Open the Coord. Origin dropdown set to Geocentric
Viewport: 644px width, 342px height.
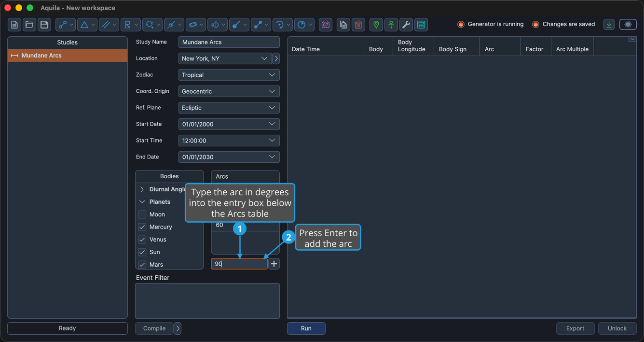[x=229, y=91]
